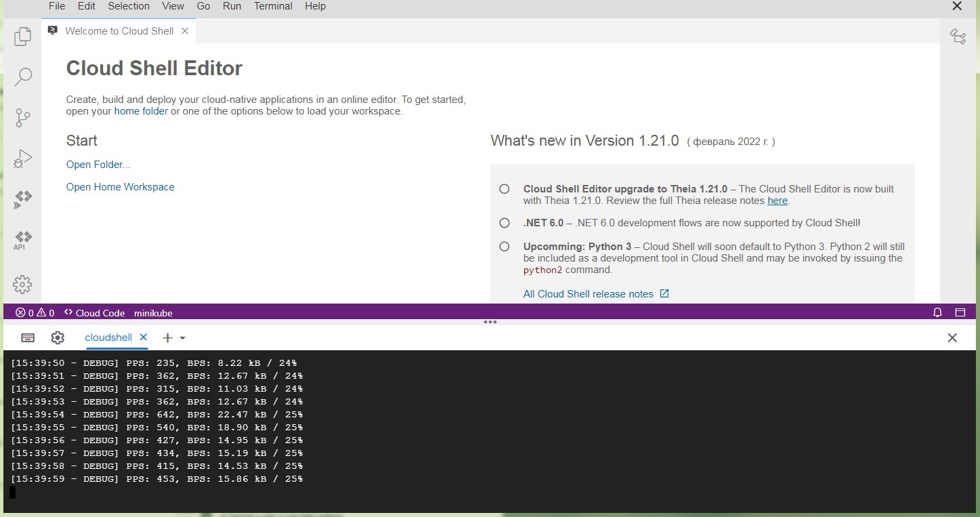The height and width of the screenshot is (517, 980).
Task: Click the Cloud Shell Editor heading
Action: (154, 68)
